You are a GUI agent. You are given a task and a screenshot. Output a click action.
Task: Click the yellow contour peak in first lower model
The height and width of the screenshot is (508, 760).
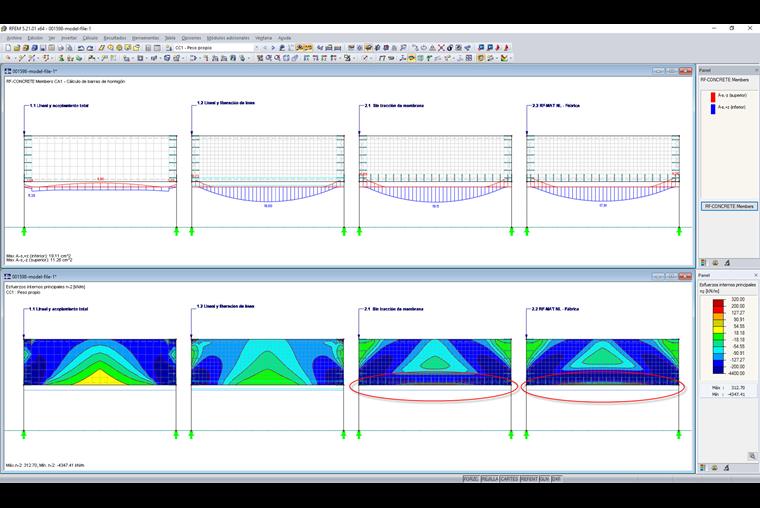coord(100,379)
